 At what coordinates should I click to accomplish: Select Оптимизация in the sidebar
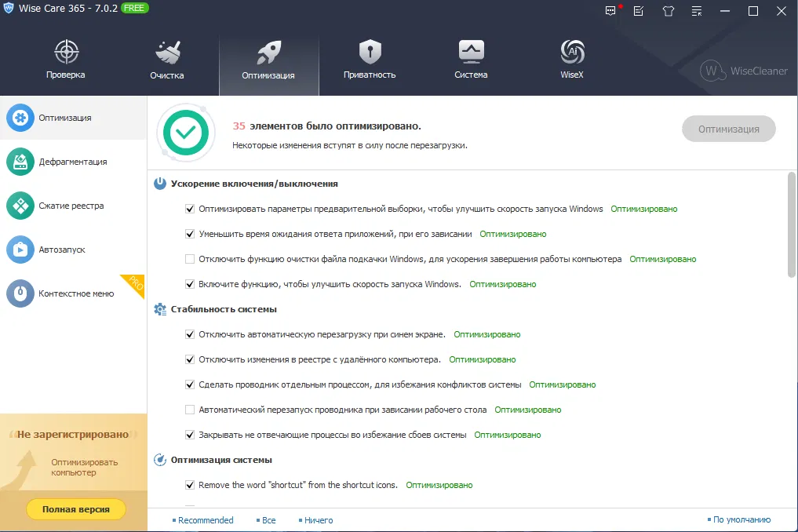tap(73, 118)
